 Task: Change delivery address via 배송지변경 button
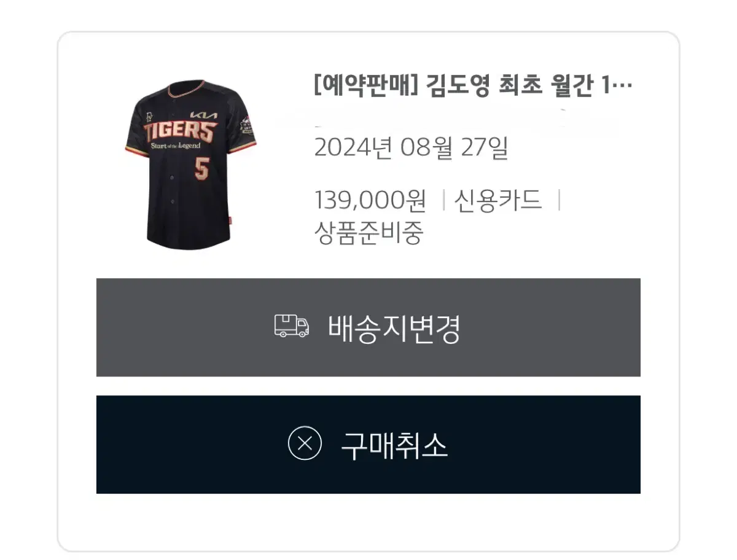(368, 327)
